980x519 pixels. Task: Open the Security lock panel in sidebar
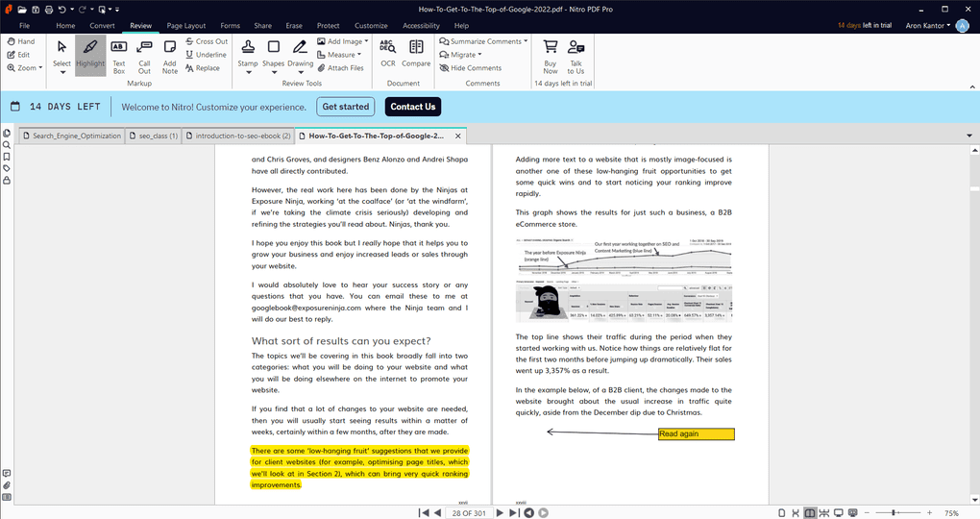point(7,181)
